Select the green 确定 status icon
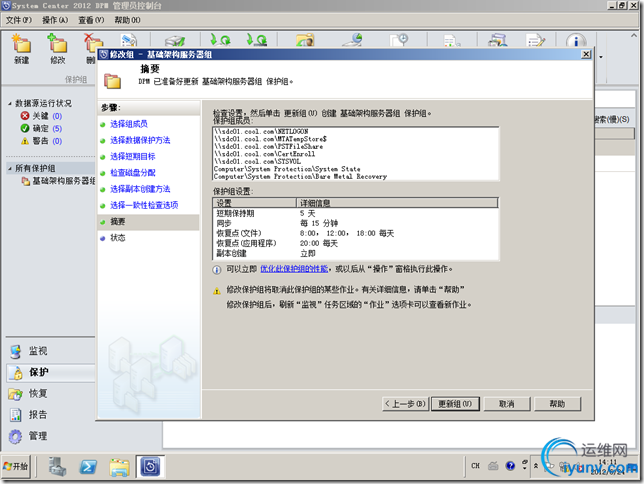Screen dimensions: 644x484 (25, 128)
